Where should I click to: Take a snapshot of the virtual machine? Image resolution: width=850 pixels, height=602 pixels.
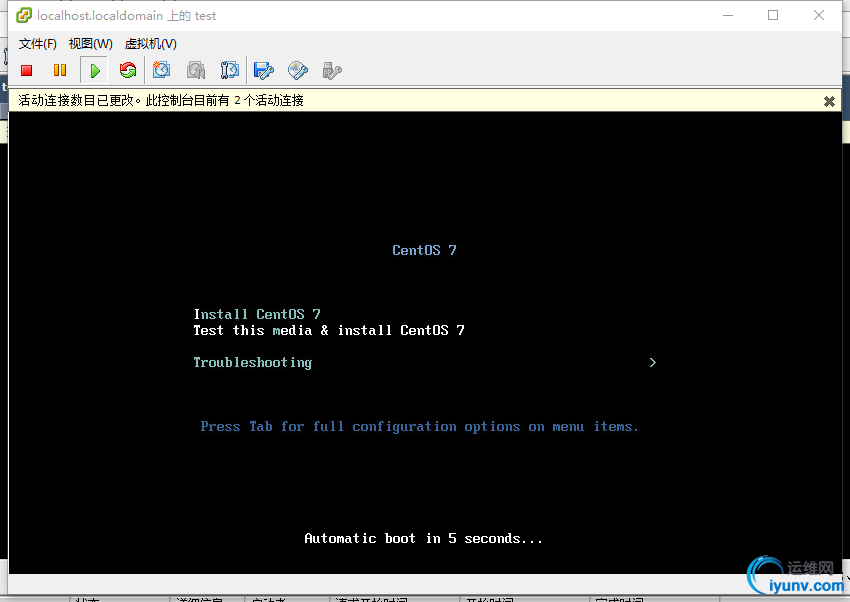pyautogui.click(x=162, y=70)
